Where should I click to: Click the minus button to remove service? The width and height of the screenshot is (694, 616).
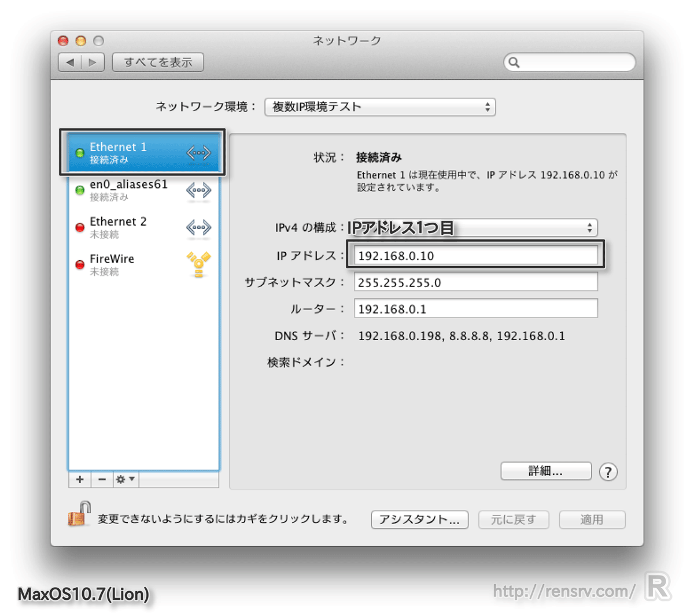(102, 479)
